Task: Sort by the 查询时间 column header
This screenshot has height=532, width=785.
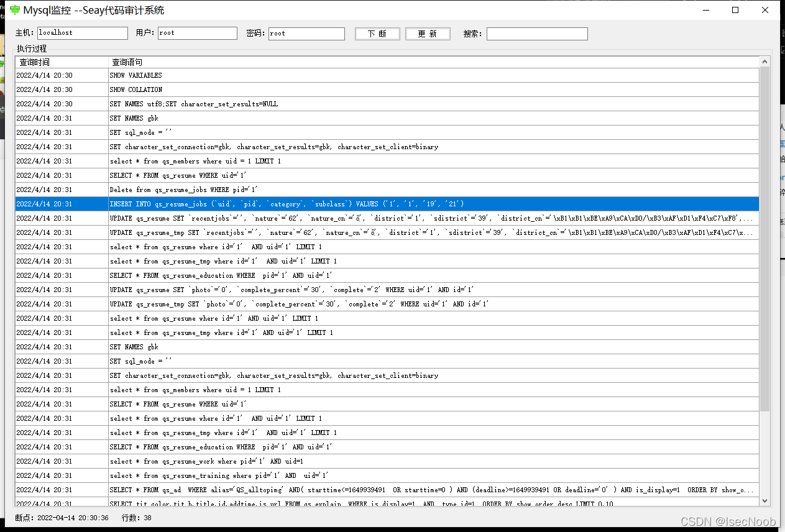Action: (x=62, y=62)
